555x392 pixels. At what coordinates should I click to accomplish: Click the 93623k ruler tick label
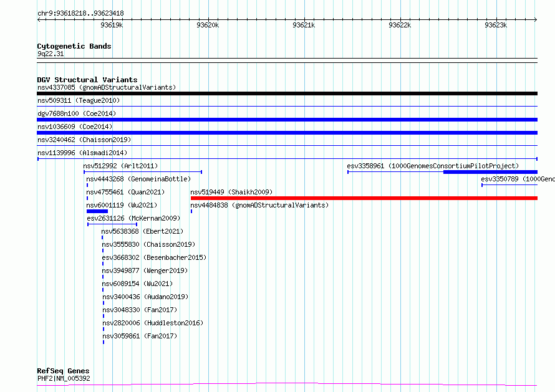click(x=496, y=25)
